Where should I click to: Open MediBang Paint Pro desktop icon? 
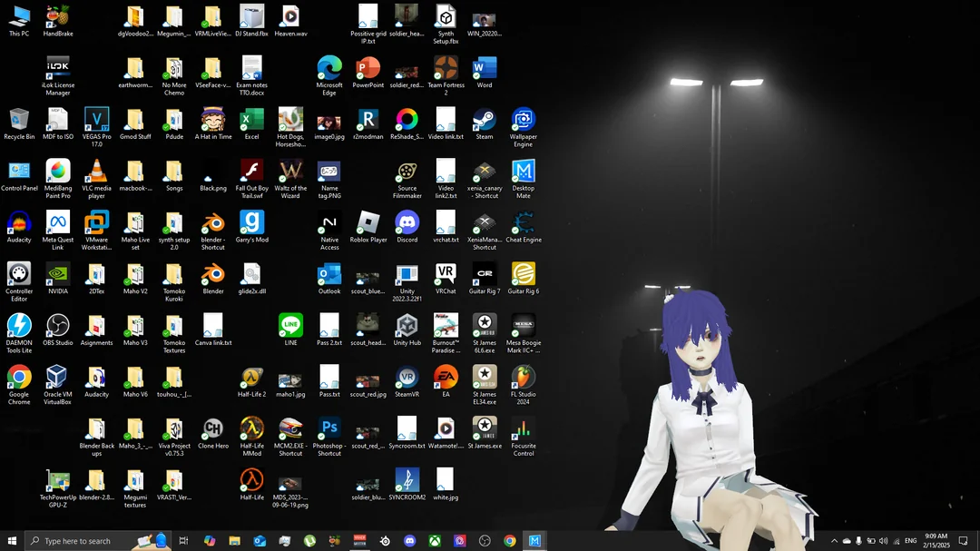point(57,179)
